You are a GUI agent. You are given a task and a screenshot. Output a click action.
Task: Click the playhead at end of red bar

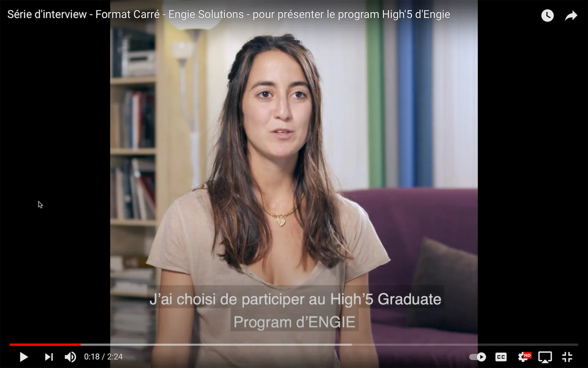tap(81, 345)
